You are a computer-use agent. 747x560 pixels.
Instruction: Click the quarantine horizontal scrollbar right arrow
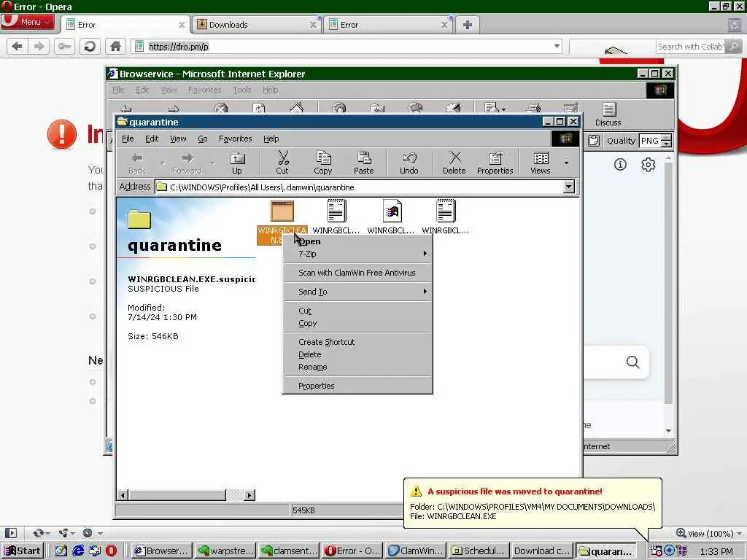coord(249,495)
